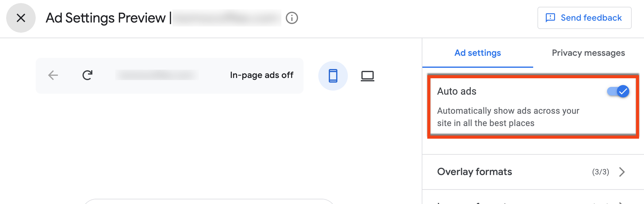Go back in the preview browser
The height and width of the screenshot is (204, 644).
click(53, 75)
